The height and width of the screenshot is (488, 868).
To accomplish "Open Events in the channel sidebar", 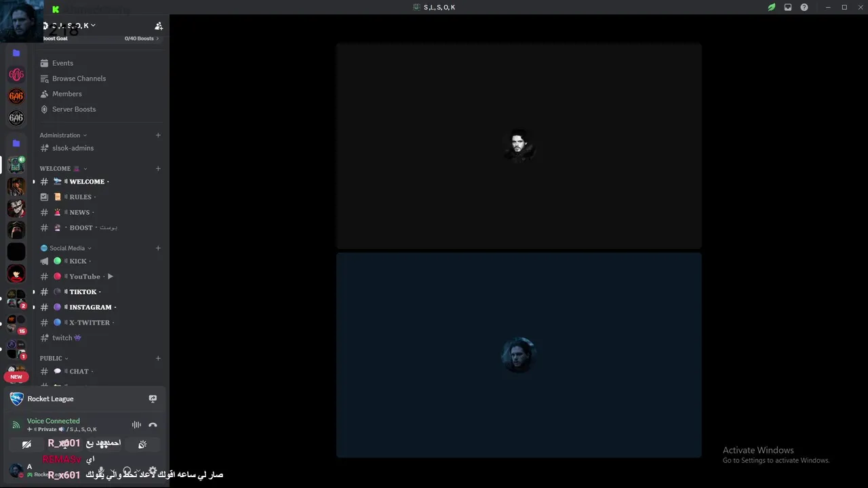I will [100, 63].
